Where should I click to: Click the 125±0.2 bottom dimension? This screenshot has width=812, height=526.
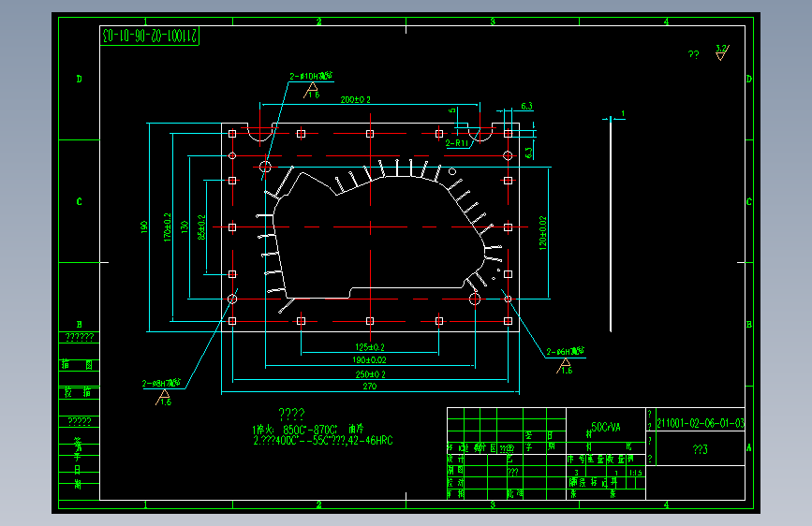370,347
